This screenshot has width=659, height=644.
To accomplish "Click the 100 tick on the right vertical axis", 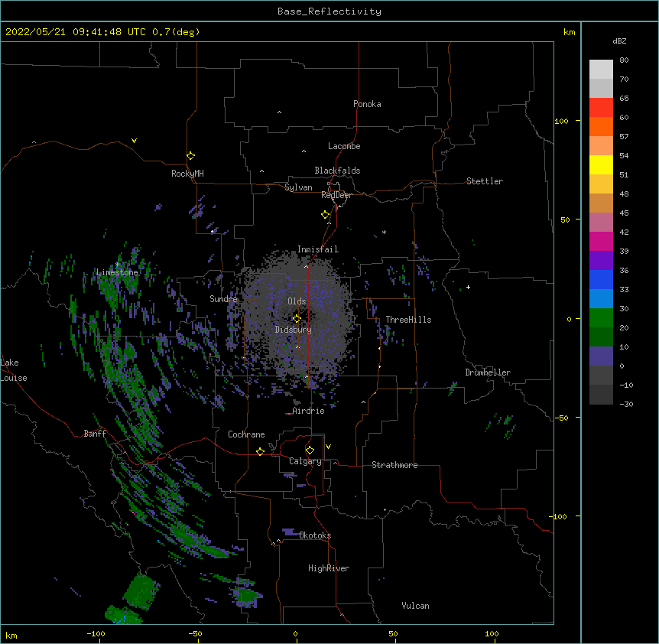I will [x=561, y=121].
